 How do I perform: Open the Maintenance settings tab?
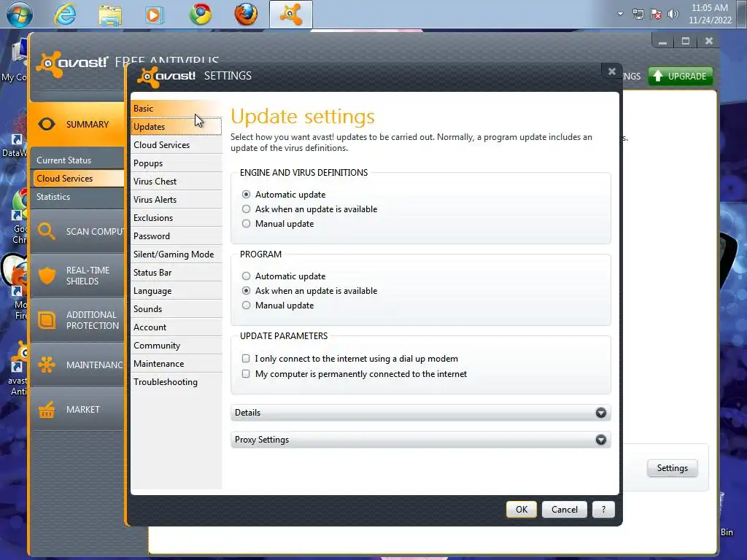(177, 364)
